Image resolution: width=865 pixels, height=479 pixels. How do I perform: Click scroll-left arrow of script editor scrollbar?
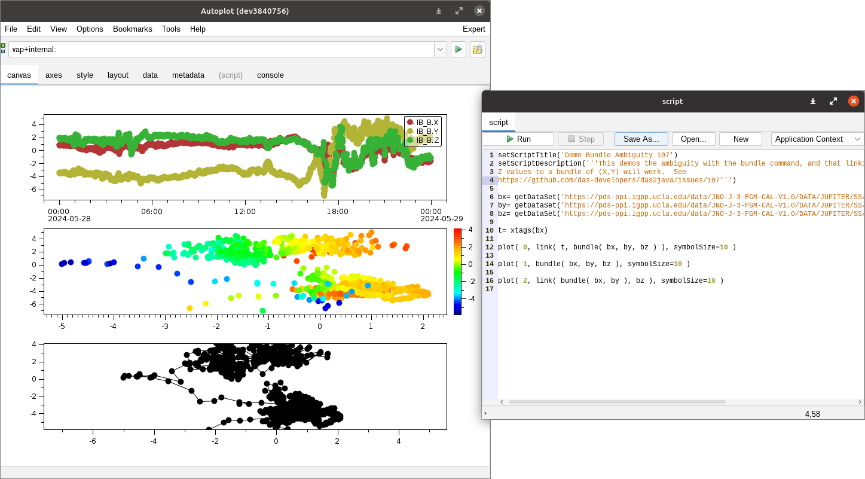click(501, 402)
